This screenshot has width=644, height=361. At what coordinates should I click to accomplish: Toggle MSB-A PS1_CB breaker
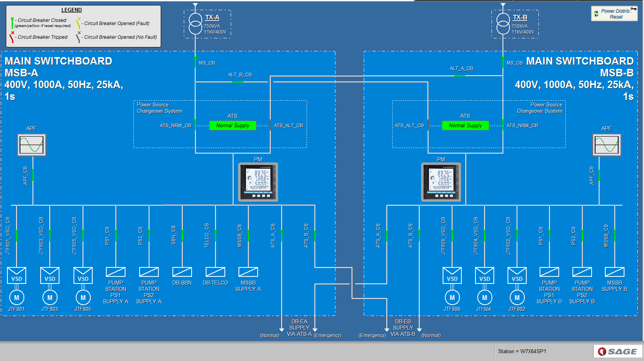pos(116,236)
